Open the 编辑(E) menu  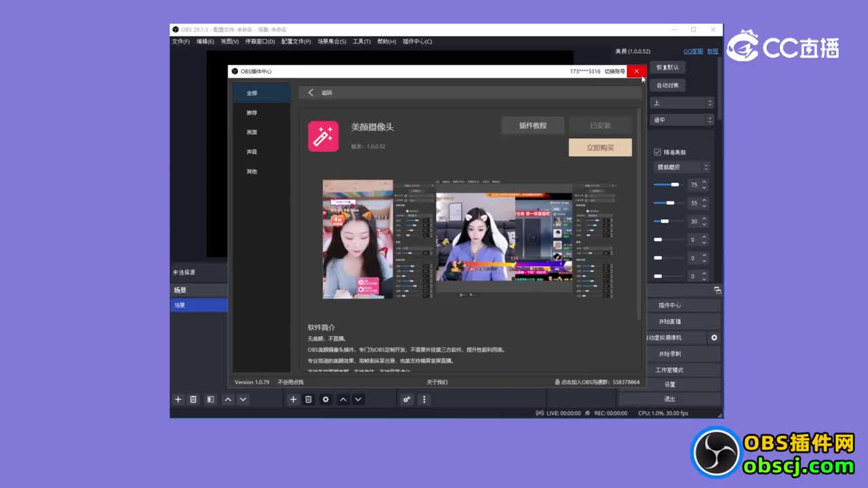[205, 41]
